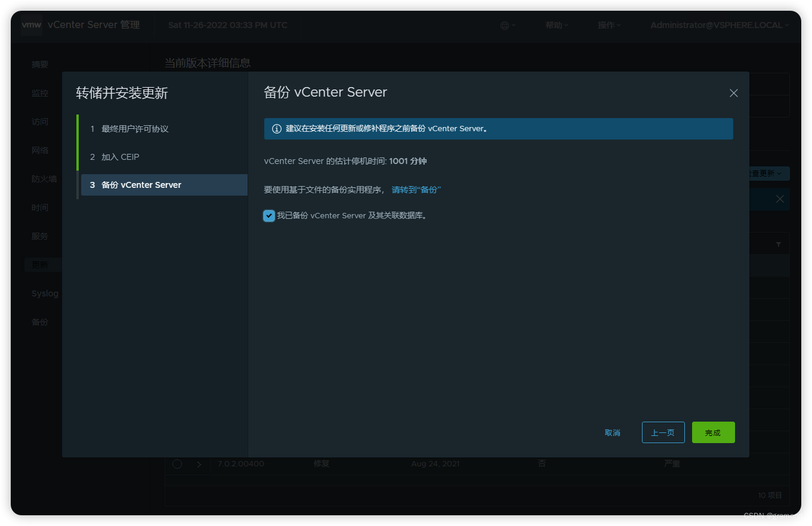The height and width of the screenshot is (526, 812).
Task: Click the date and time text in header
Action: 228,25
